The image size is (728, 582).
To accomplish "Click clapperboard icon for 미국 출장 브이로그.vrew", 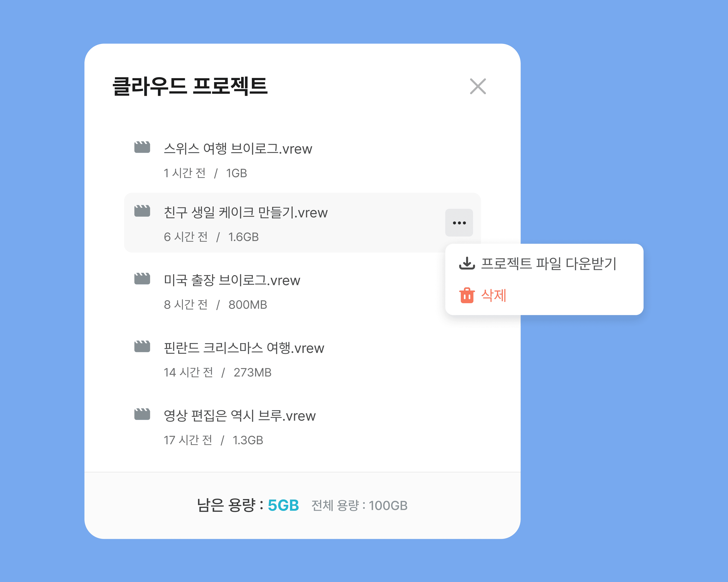I will [142, 279].
